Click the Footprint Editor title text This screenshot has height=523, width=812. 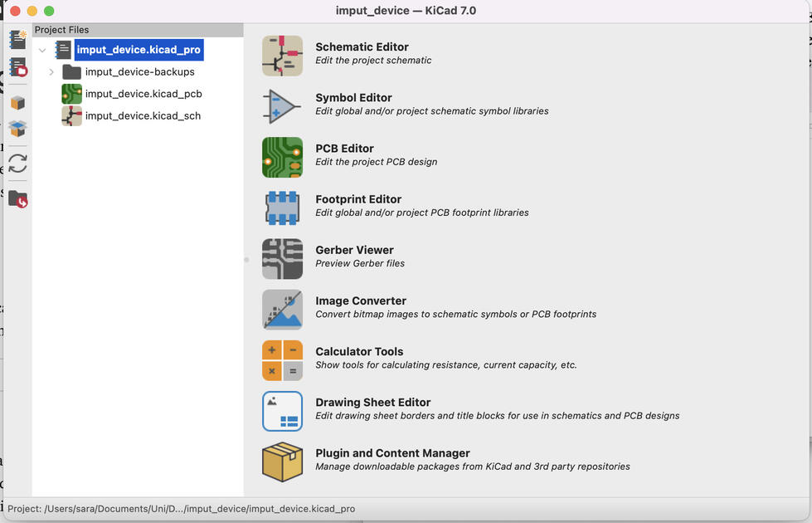(358, 199)
